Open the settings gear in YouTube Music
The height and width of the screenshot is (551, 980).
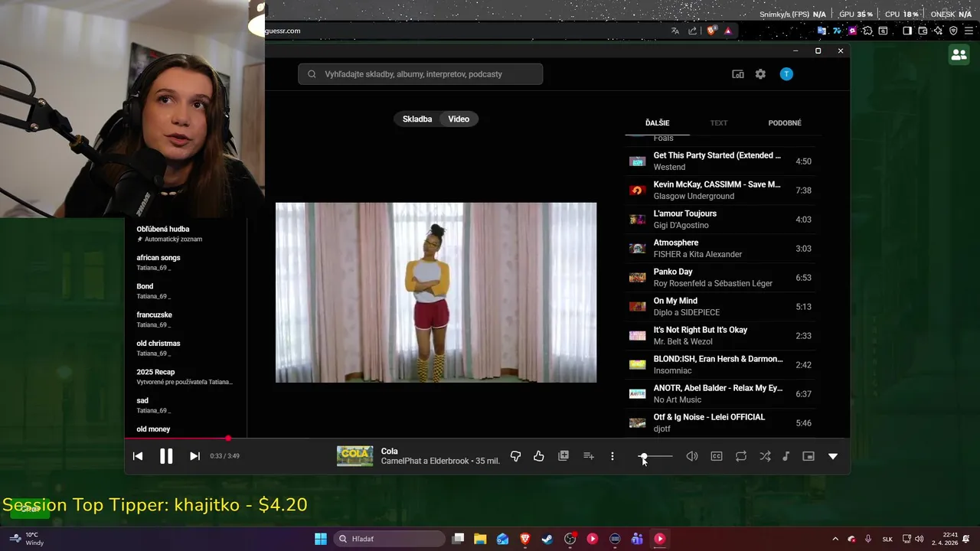pos(760,74)
